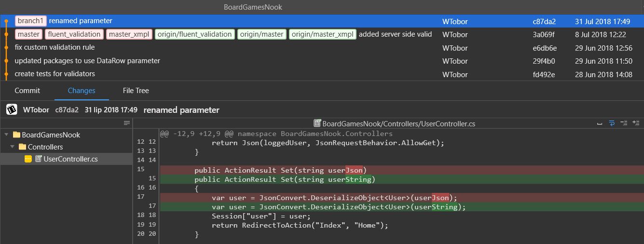This screenshot has width=644, height=244.
Task: Collapse the Controllers folder node
Action: 12,147
